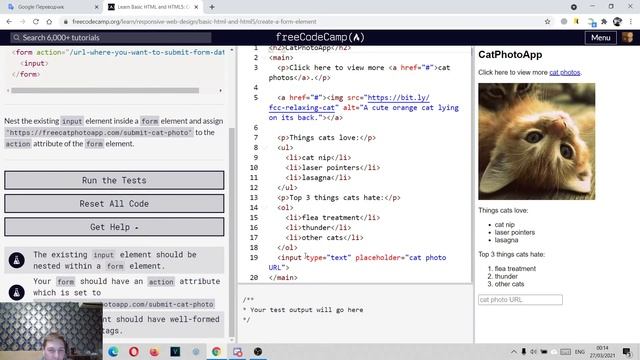Click the address bar URL
The height and width of the screenshot is (360, 640).
(194, 22)
